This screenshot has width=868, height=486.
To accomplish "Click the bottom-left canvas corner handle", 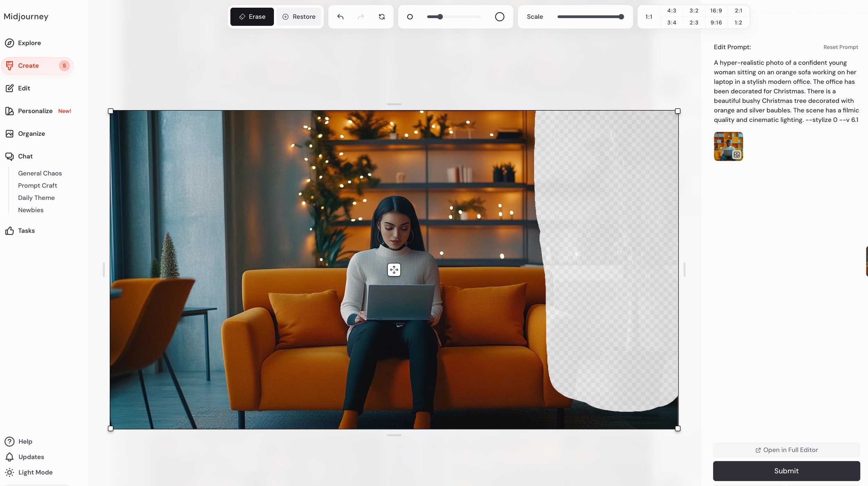I will point(111,429).
